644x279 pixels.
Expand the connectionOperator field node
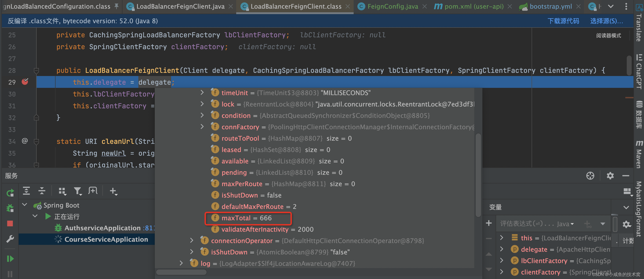pos(192,241)
